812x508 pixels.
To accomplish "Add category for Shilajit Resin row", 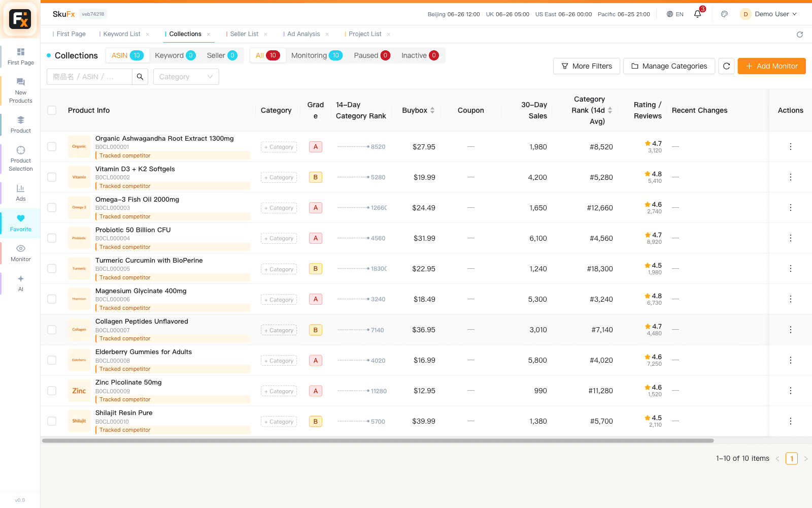I will coord(279,422).
